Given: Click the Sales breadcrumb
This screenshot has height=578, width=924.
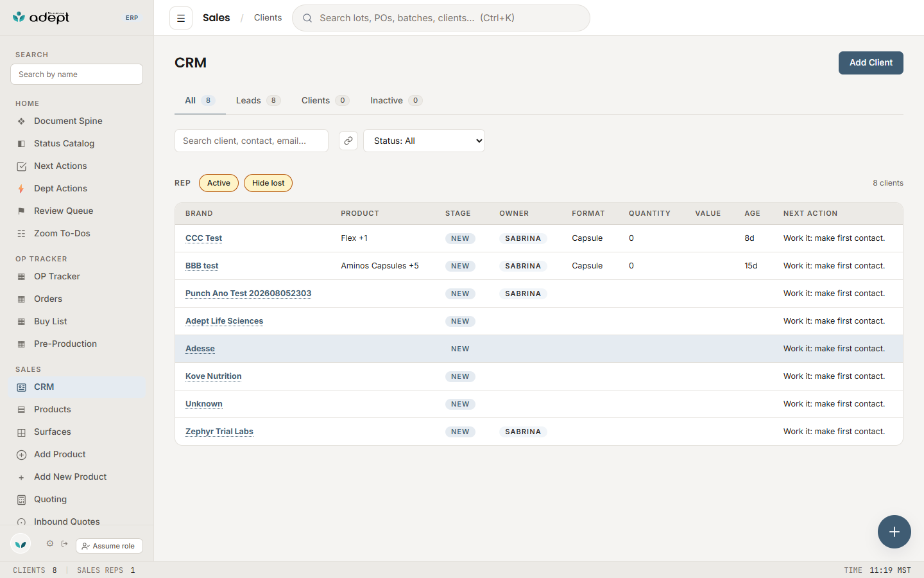Looking at the screenshot, I should click(x=216, y=18).
